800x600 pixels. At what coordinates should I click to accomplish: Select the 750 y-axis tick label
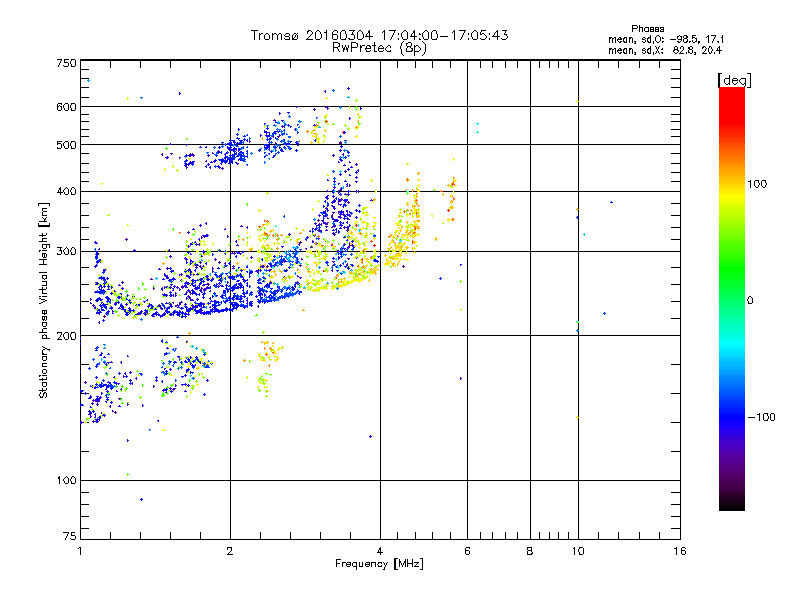pyautogui.click(x=66, y=63)
